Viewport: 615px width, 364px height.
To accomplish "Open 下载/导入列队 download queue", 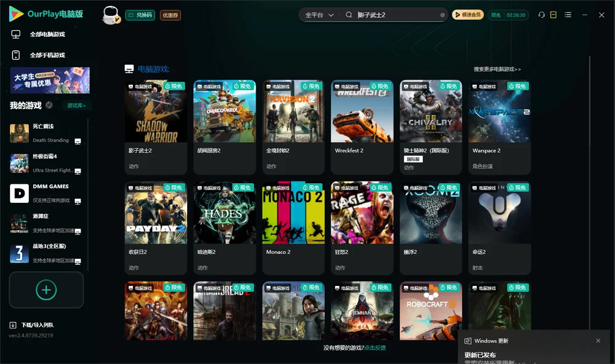I will click(32, 325).
